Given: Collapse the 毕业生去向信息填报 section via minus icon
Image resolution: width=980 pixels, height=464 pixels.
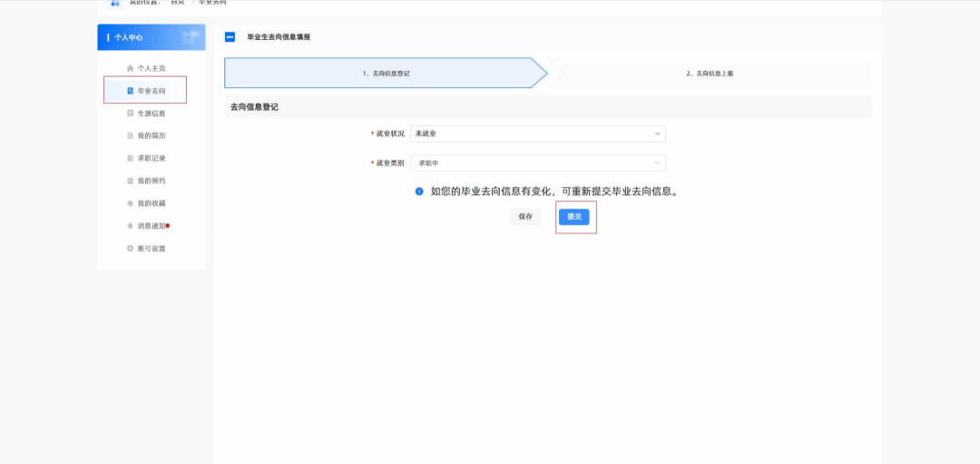Looking at the screenshot, I should tap(230, 37).
